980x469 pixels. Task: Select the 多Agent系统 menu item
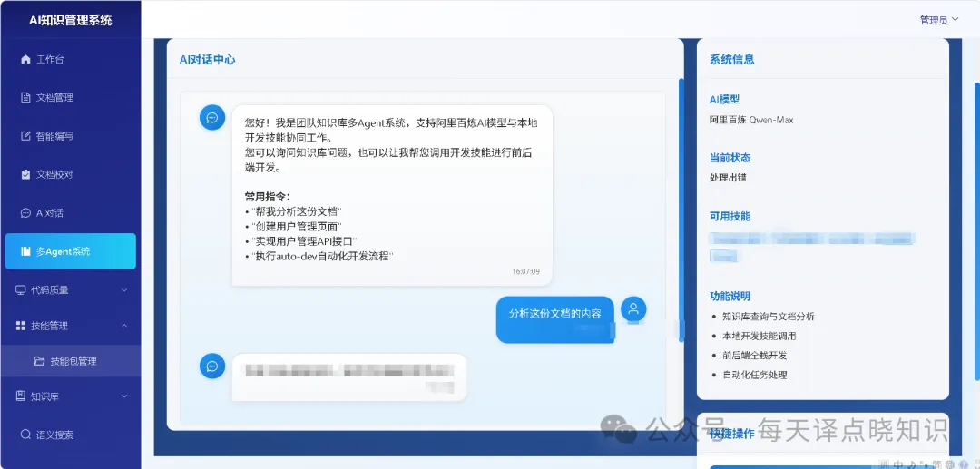71,251
